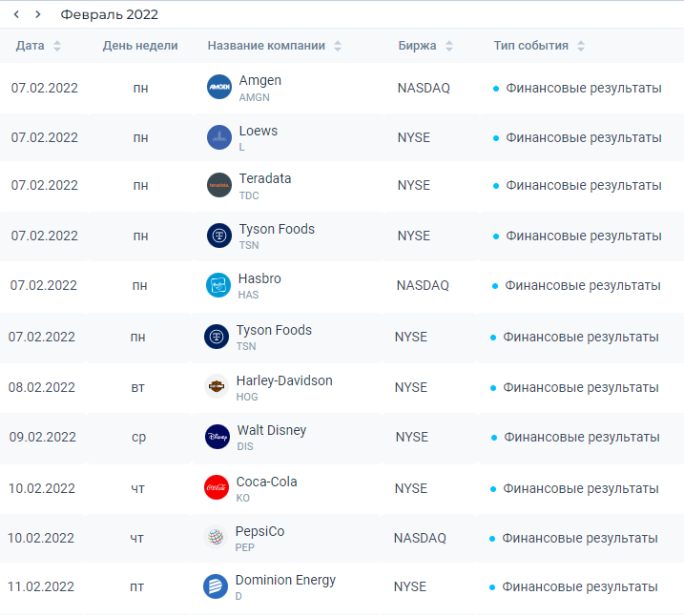Viewport: 684px width, 616px height.
Task: Sort by Название компании arrows
Action: tap(338, 46)
